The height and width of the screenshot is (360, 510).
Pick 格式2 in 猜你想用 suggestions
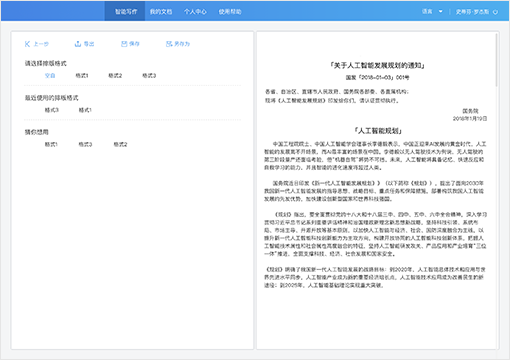[120, 144]
